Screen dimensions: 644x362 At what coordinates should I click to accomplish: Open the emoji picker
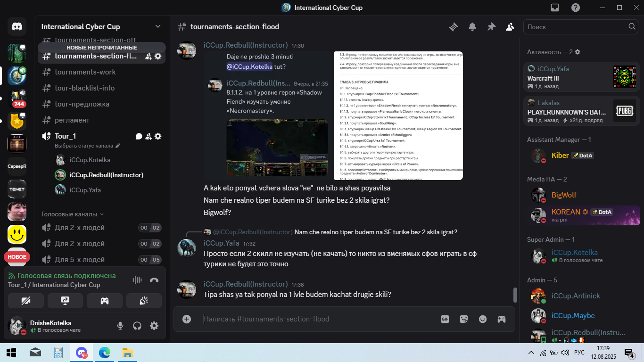point(483,319)
